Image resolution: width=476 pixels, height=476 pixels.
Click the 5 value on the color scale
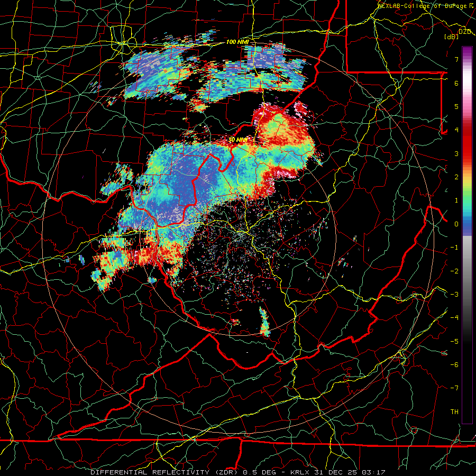point(456,106)
